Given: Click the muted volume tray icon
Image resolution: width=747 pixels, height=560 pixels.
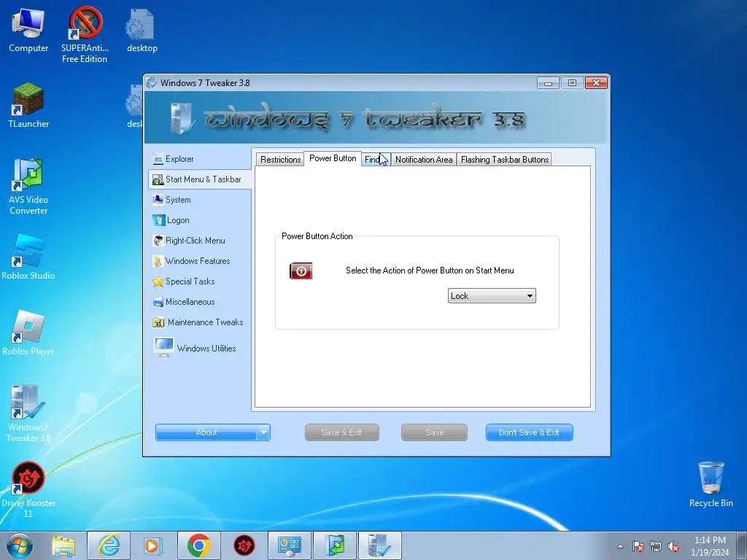Looking at the screenshot, I should point(673,546).
